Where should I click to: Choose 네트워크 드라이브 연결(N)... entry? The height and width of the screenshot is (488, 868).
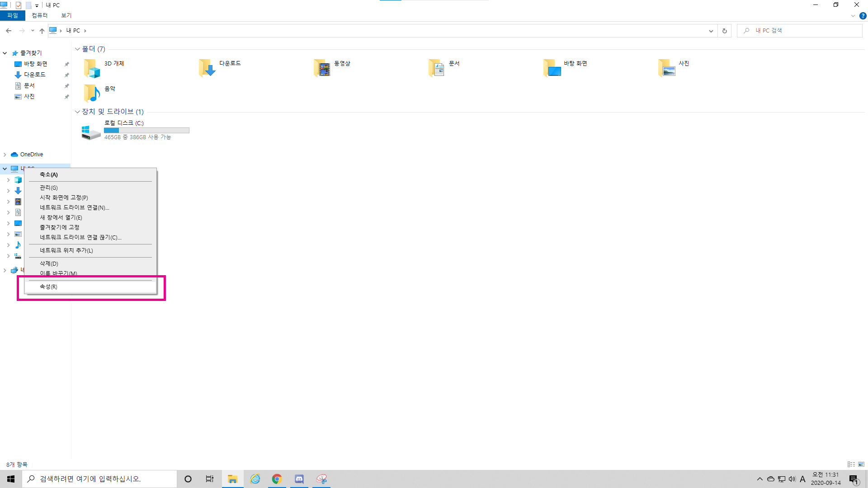point(90,207)
